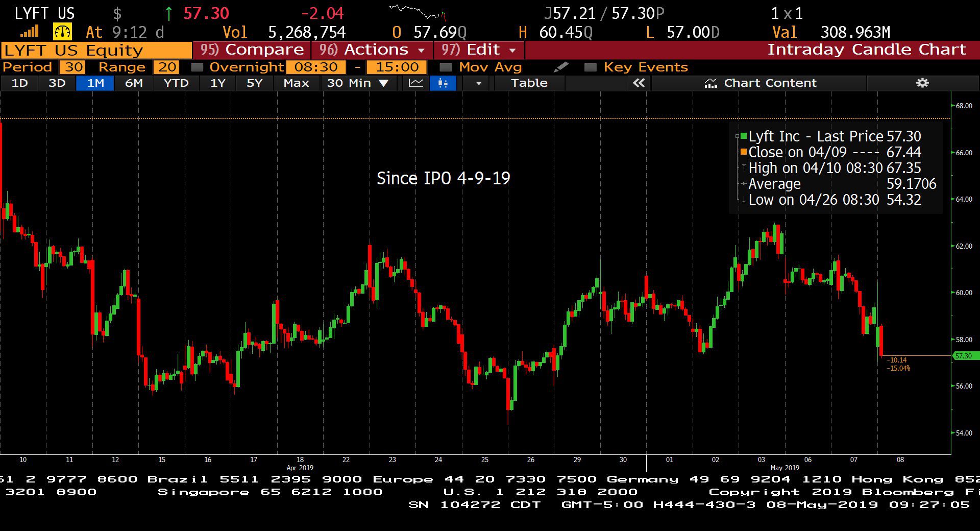Click the bid/ask J57.21 / 57.30P quote
This screenshot has width=980, height=531.
point(604,13)
